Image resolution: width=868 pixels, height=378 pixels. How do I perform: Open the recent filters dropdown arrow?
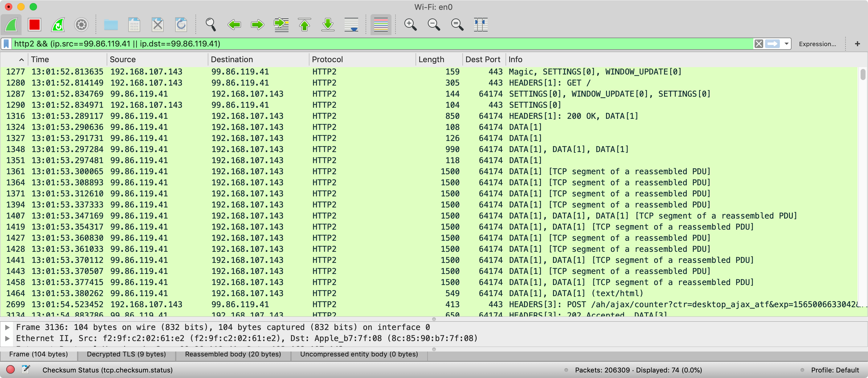click(786, 44)
